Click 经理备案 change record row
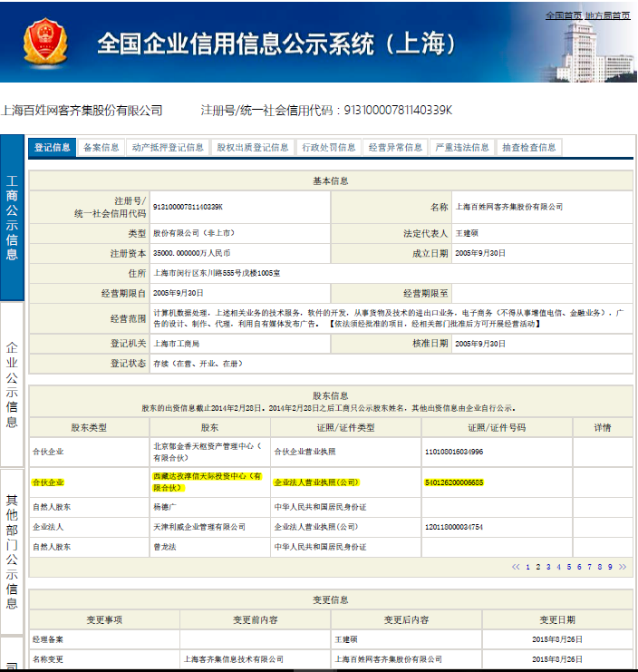 pos(331,639)
